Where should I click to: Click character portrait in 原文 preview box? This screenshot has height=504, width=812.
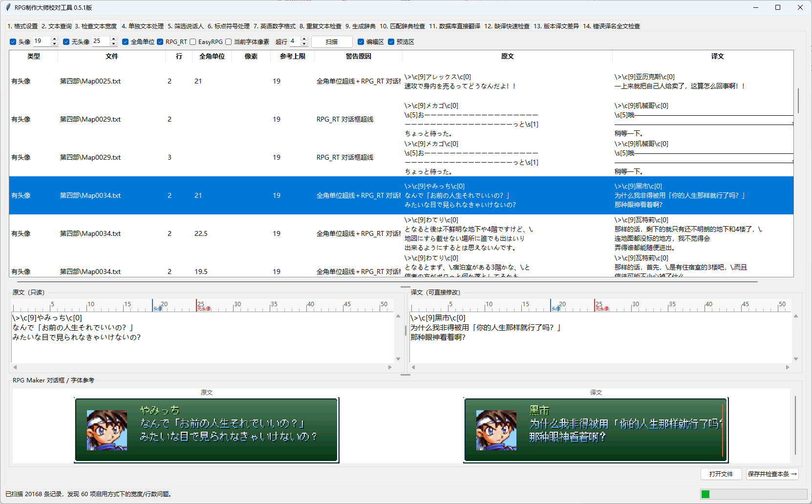tap(107, 430)
